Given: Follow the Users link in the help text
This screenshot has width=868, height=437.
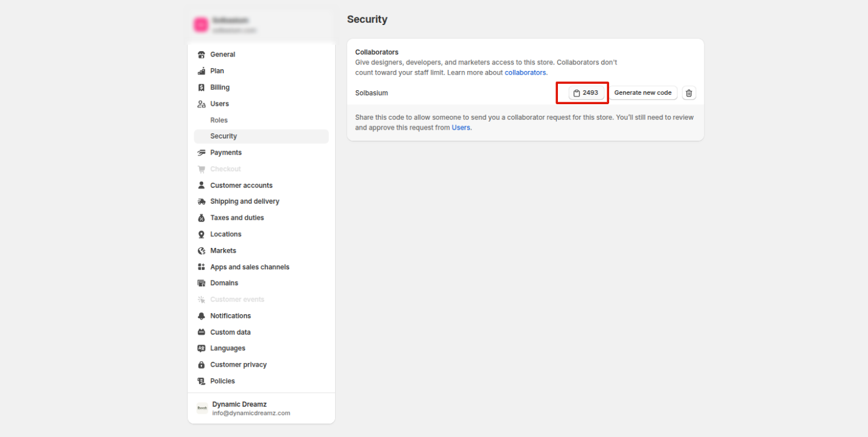Looking at the screenshot, I should (461, 127).
